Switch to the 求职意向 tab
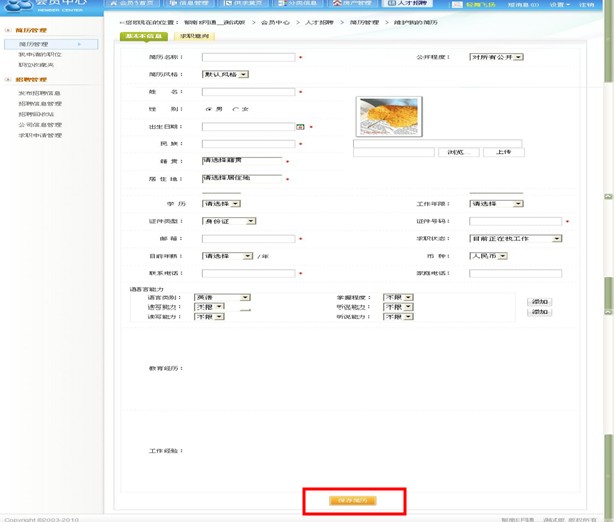616x522 pixels. coord(194,36)
